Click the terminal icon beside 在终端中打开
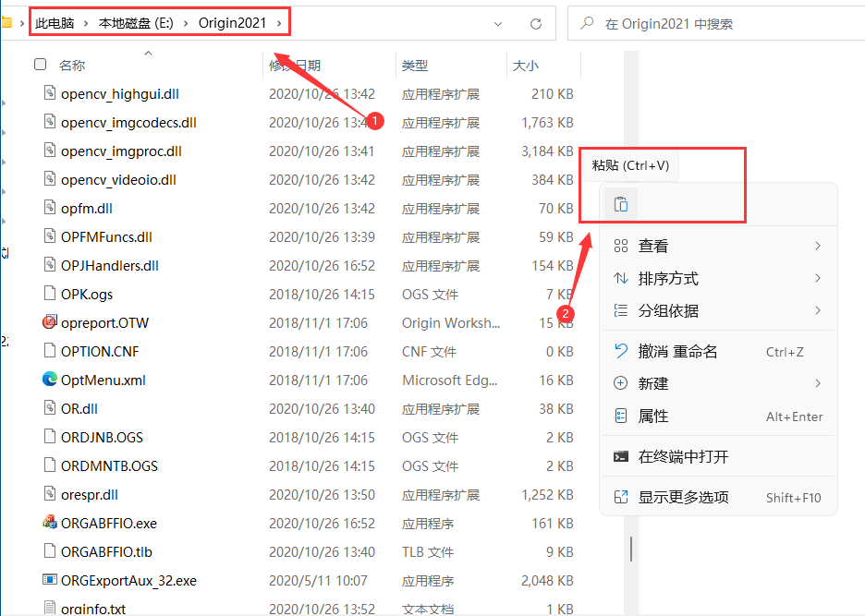The image size is (865, 616). click(x=621, y=456)
